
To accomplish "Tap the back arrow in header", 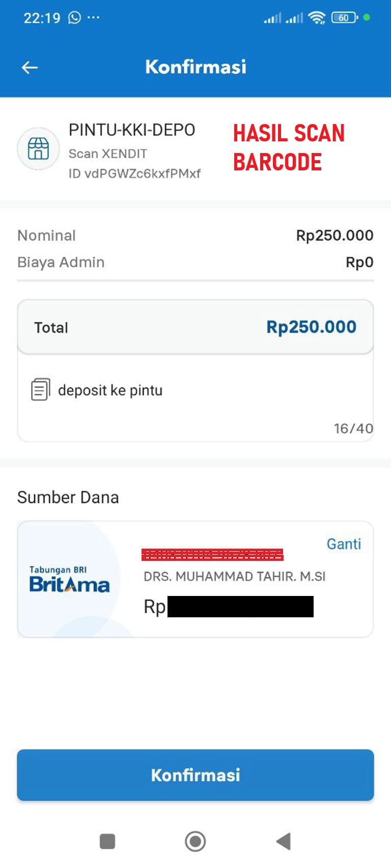I will coord(30,67).
